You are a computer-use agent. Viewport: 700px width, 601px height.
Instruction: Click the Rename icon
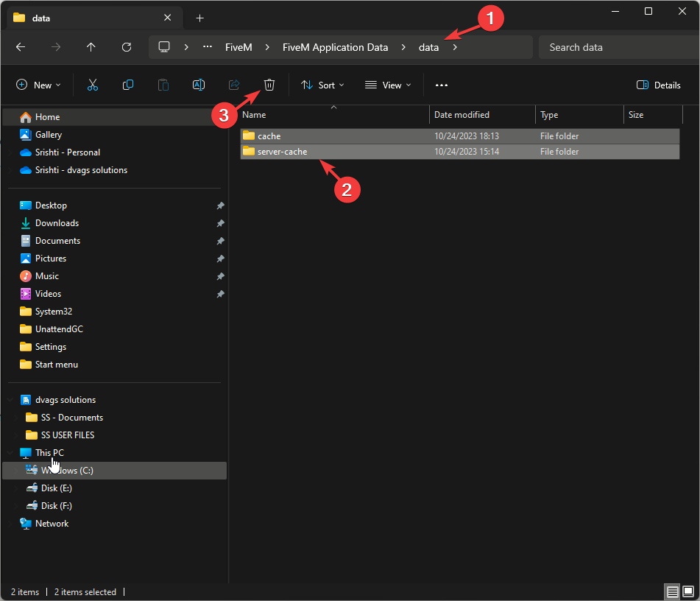pyautogui.click(x=199, y=85)
